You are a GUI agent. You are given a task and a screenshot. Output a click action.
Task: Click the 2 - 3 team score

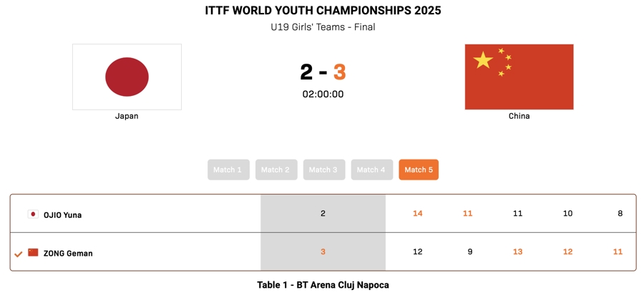click(x=323, y=72)
